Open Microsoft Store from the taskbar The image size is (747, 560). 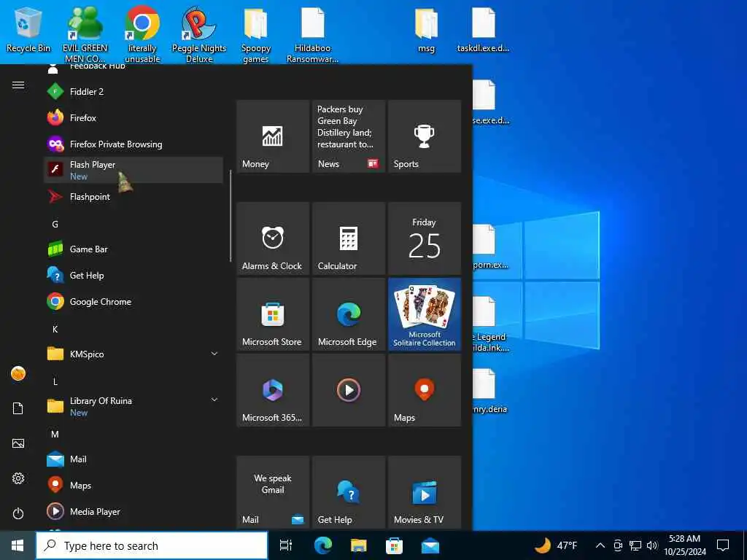click(394, 545)
